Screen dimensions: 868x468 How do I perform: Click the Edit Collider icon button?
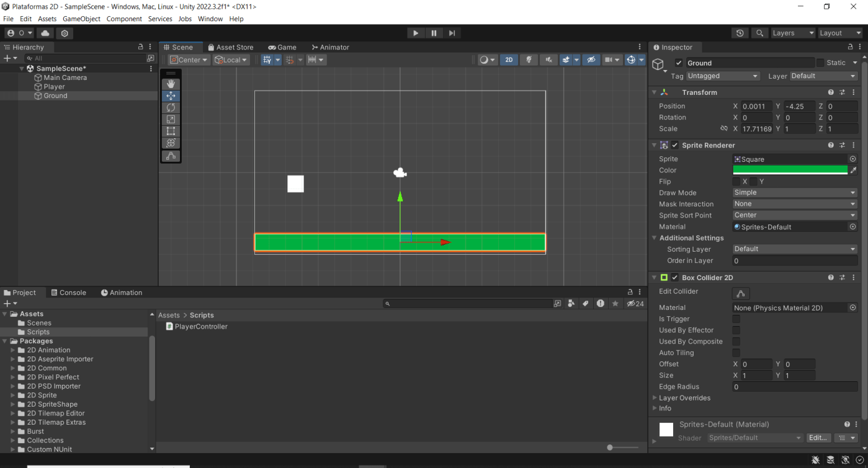coord(740,293)
